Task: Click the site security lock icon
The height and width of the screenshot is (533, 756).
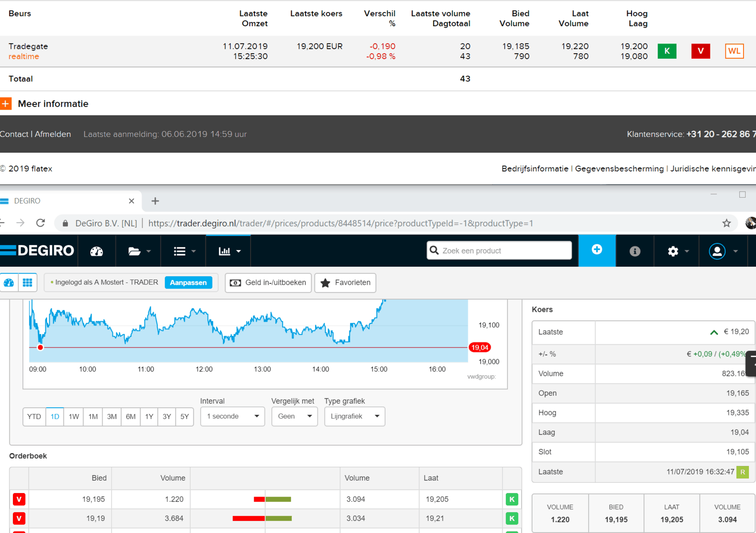Action: coord(65,223)
